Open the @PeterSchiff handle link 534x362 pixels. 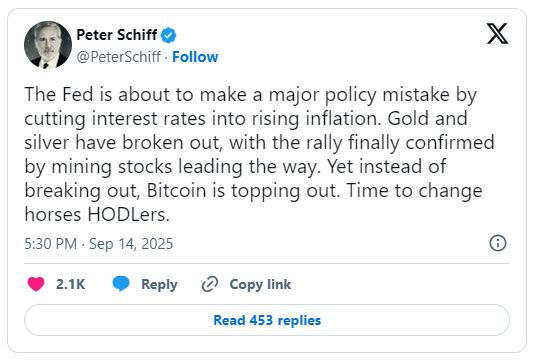click(x=119, y=57)
